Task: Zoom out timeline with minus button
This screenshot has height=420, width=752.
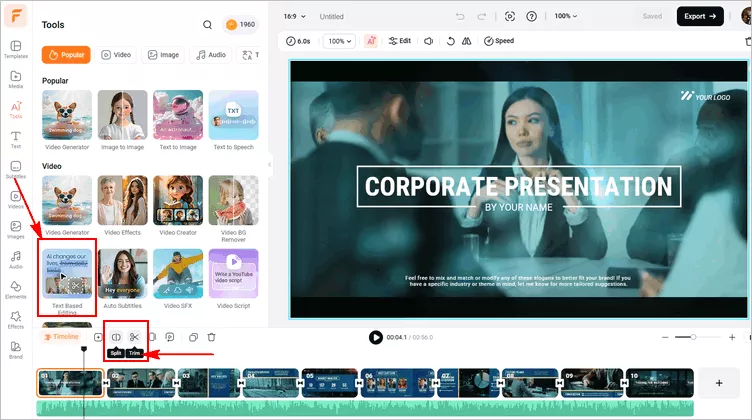Action: pyautogui.click(x=665, y=338)
